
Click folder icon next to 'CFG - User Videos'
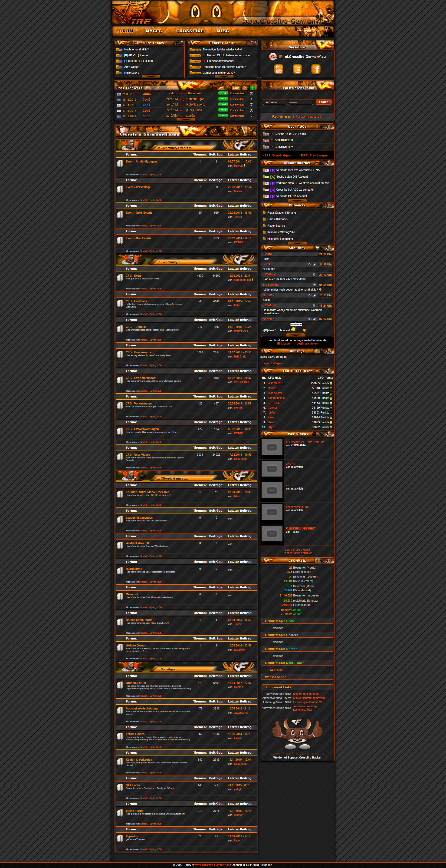coord(120,457)
